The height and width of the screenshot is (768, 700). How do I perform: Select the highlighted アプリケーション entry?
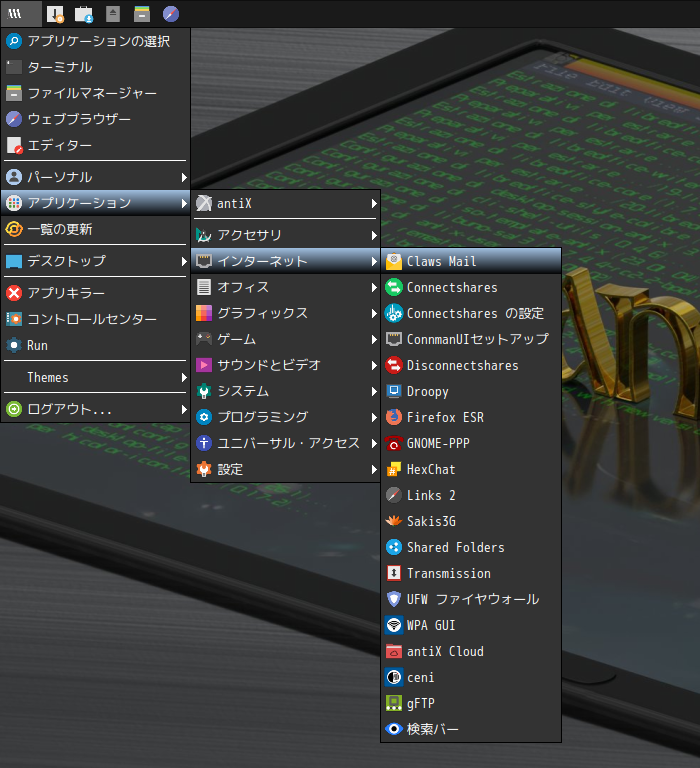(x=96, y=203)
